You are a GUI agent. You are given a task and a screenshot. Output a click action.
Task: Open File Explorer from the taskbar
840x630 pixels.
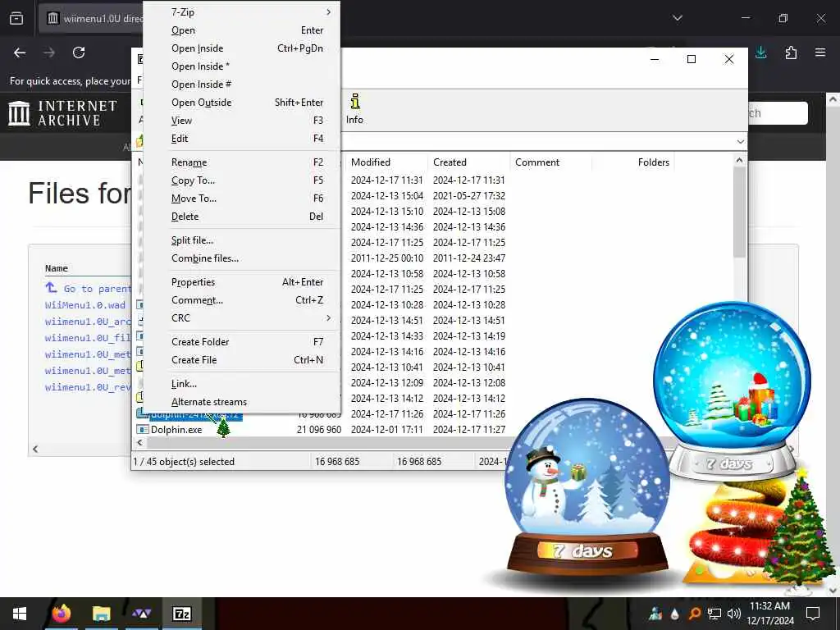pos(101,614)
